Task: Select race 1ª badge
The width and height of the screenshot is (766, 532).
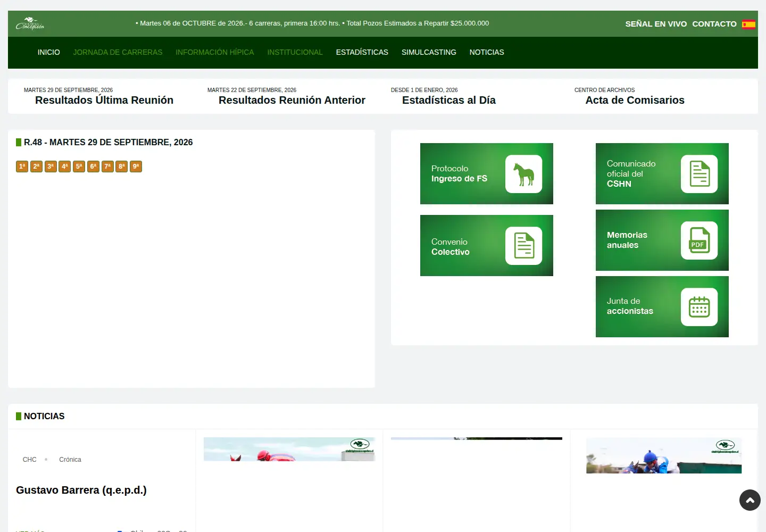Action: [22, 167]
